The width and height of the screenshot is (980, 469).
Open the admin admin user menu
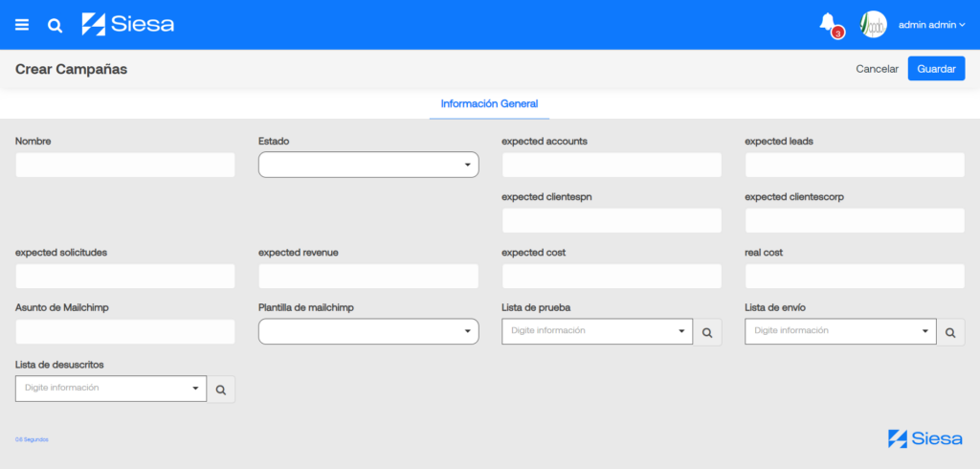(932, 25)
